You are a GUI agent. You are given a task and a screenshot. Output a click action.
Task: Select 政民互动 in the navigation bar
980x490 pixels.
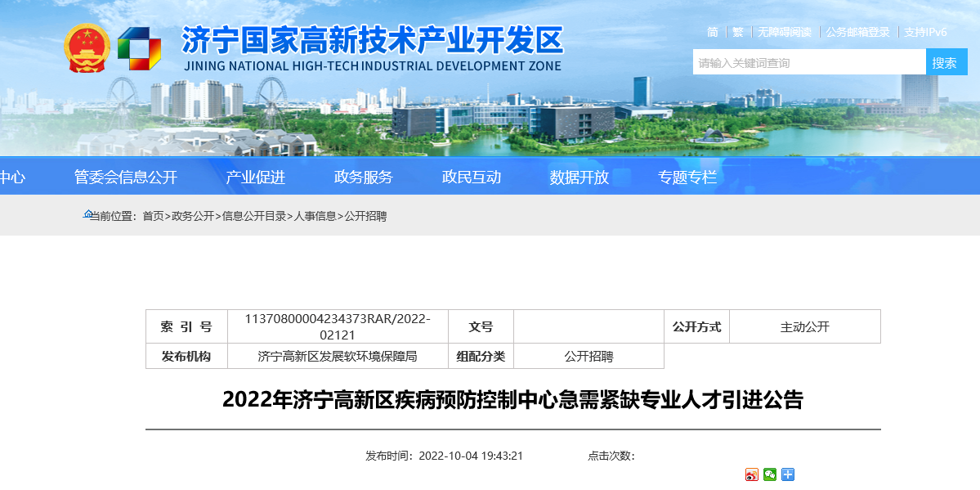(471, 178)
